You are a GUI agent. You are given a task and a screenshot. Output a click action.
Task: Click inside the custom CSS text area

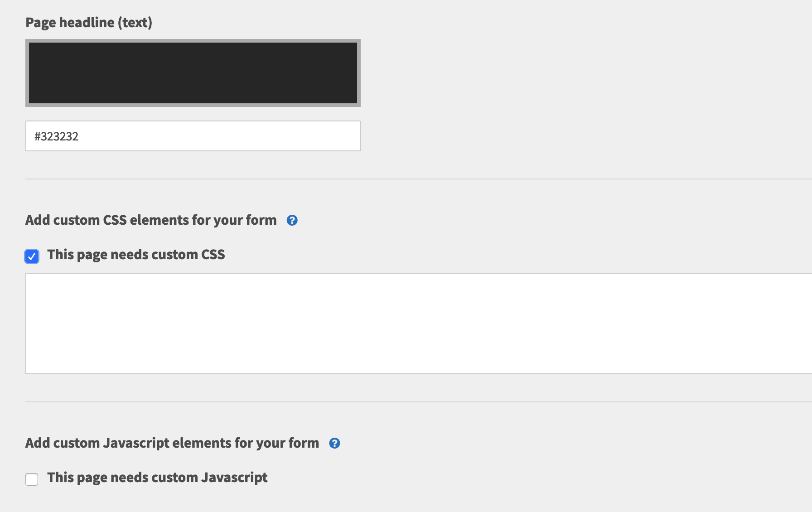pos(419,324)
